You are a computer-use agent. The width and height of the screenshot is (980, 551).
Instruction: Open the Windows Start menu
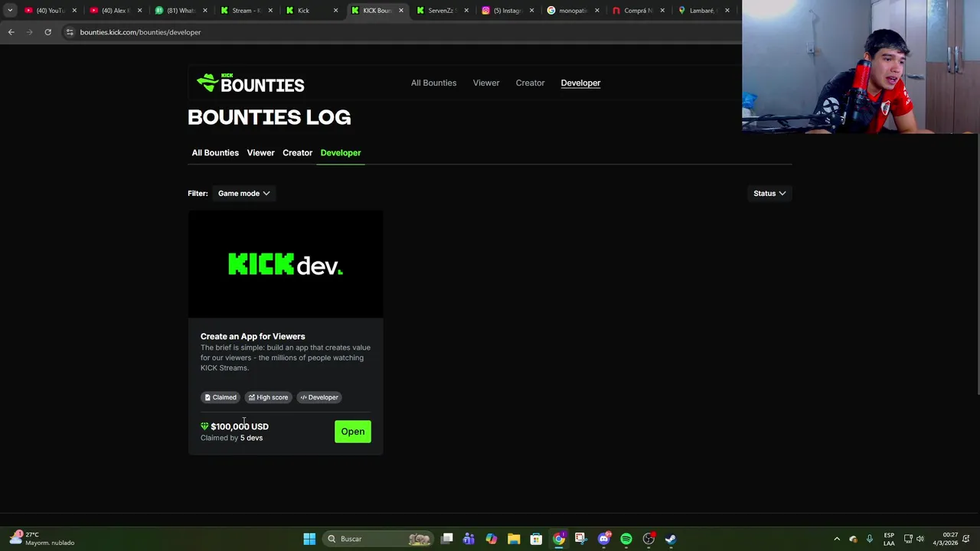[x=309, y=539]
